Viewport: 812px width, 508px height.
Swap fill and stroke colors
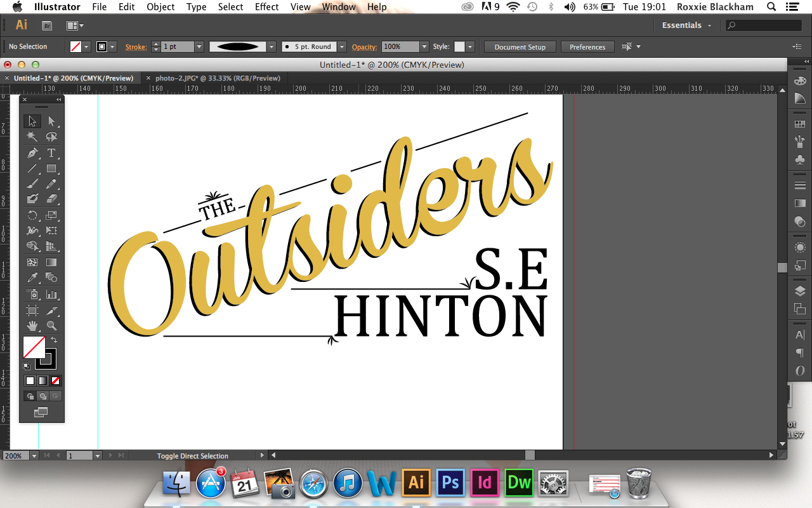54,339
